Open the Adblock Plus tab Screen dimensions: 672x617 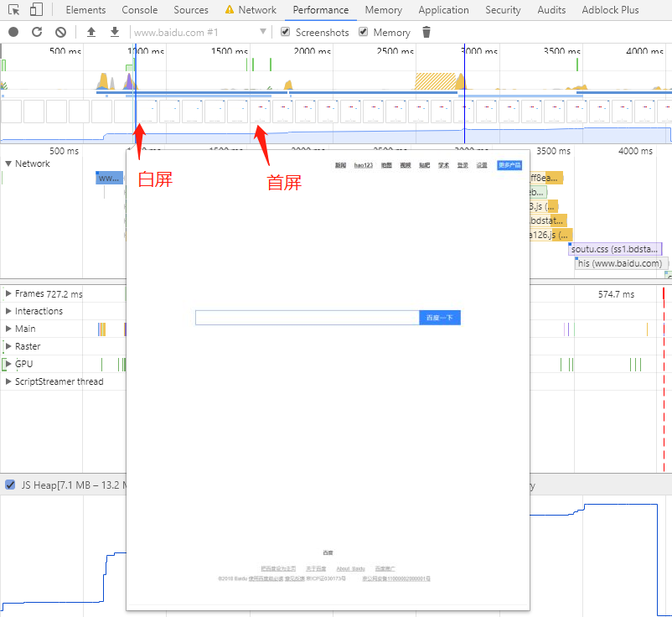pos(610,10)
